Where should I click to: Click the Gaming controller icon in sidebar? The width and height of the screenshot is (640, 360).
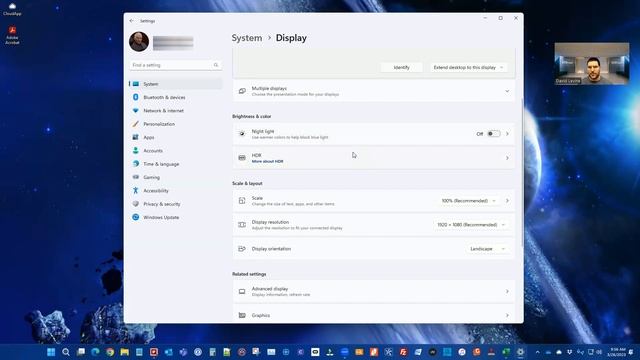point(136,177)
